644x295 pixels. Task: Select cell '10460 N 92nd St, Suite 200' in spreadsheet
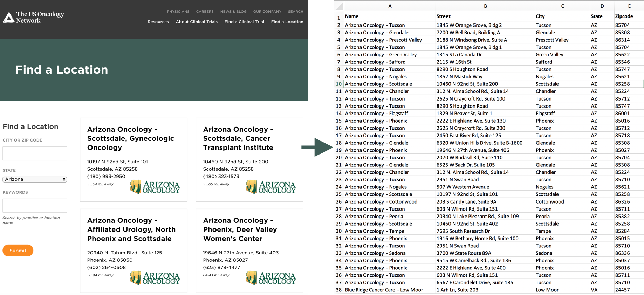[x=485, y=84]
